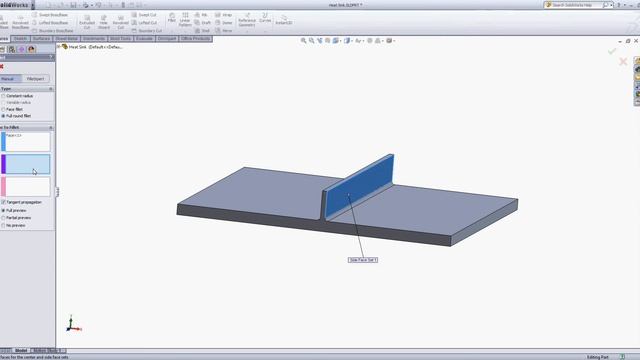
Task: Select the Full round fillet type
Action: pos(16,116)
